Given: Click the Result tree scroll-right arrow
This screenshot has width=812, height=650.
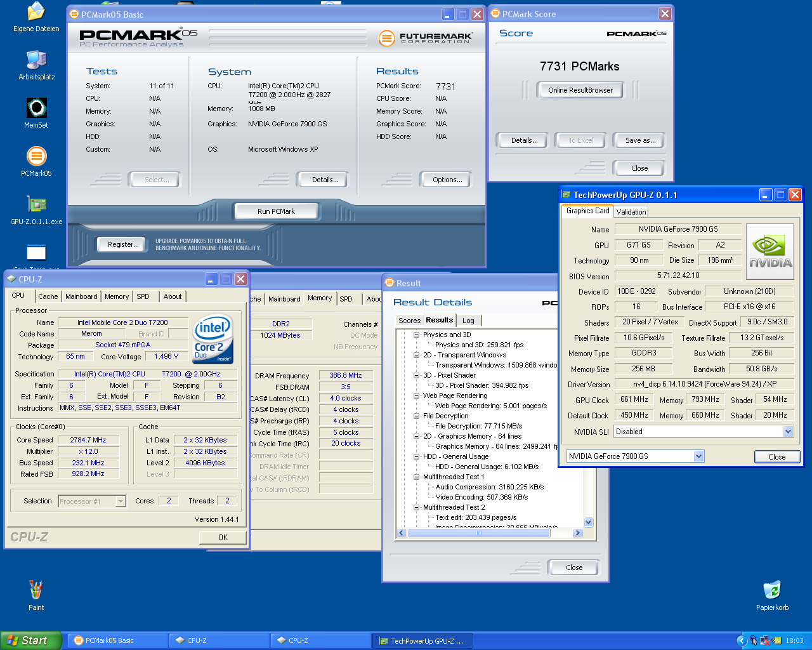Looking at the screenshot, I should (577, 533).
